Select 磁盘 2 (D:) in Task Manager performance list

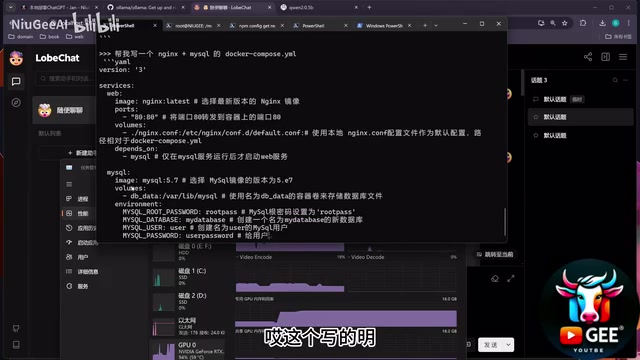188,301
